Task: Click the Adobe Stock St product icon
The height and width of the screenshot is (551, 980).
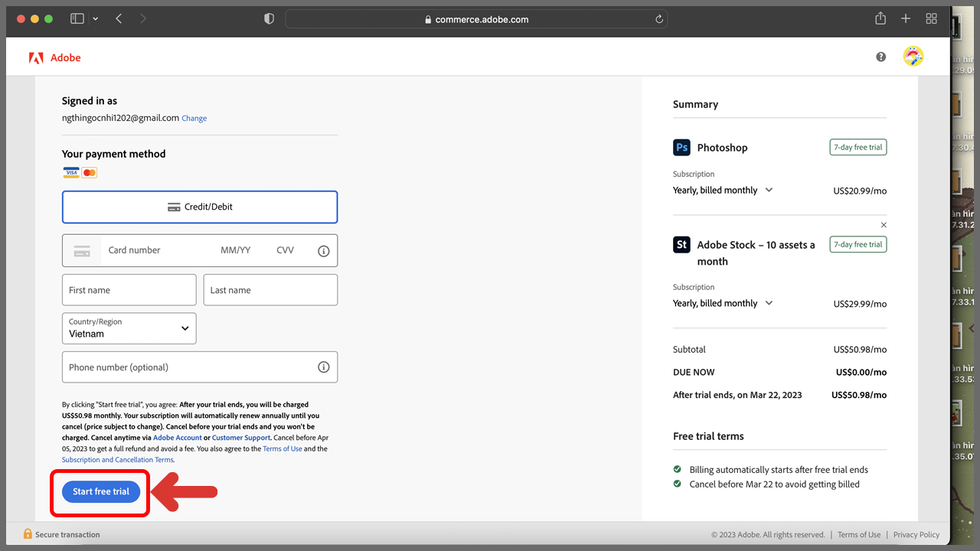Action: [x=681, y=245]
